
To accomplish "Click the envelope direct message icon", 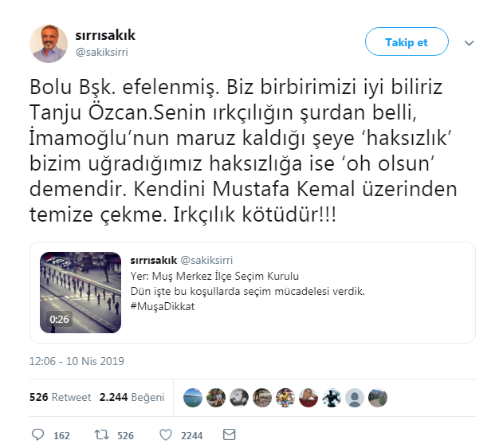I will point(230,434).
